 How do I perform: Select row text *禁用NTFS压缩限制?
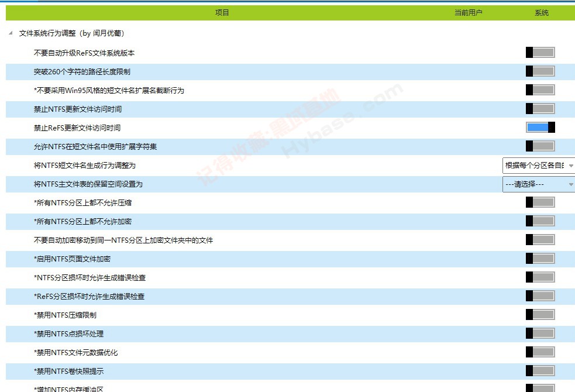tap(66, 315)
